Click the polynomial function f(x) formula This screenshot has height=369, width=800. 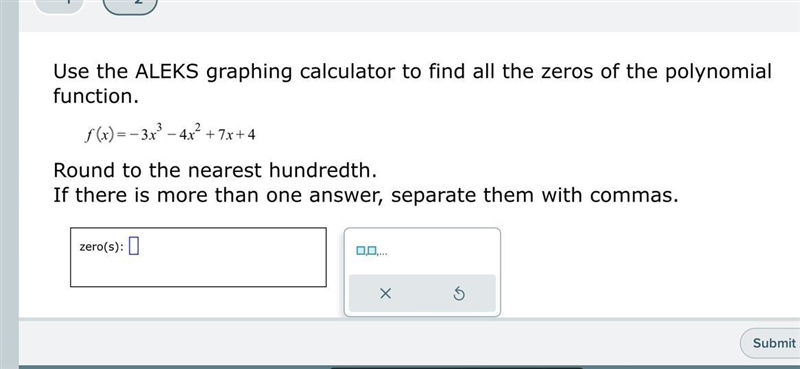[170, 134]
